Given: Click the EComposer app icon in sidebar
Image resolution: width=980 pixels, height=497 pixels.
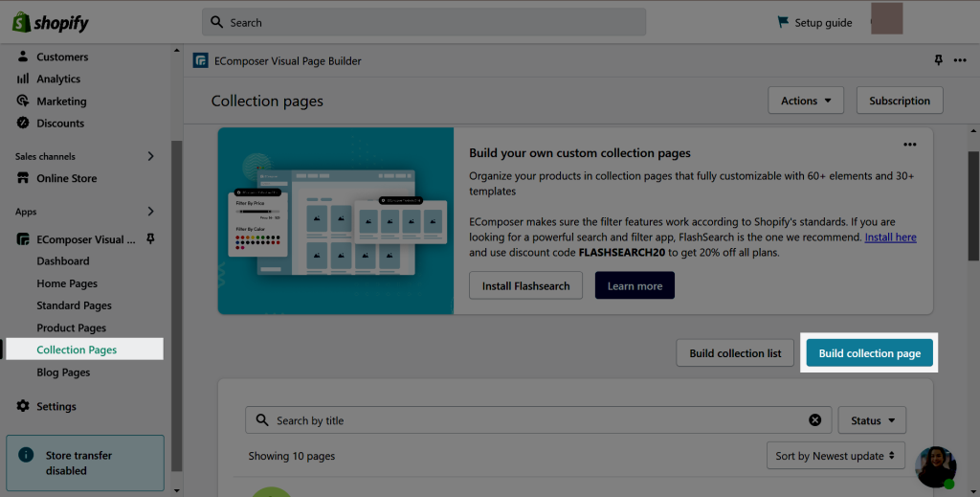Looking at the screenshot, I should [23, 238].
